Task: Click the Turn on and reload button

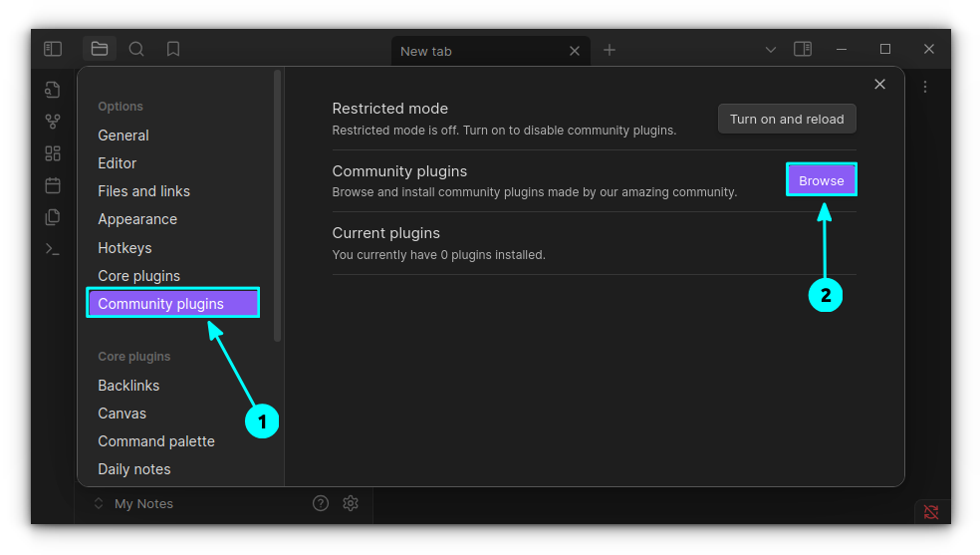Action: [786, 119]
